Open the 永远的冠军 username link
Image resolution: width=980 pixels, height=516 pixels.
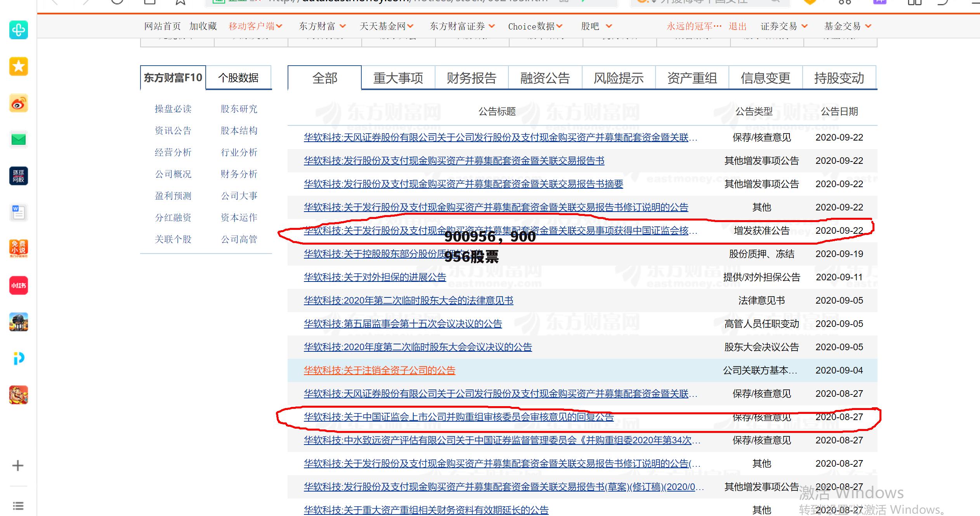point(694,26)
